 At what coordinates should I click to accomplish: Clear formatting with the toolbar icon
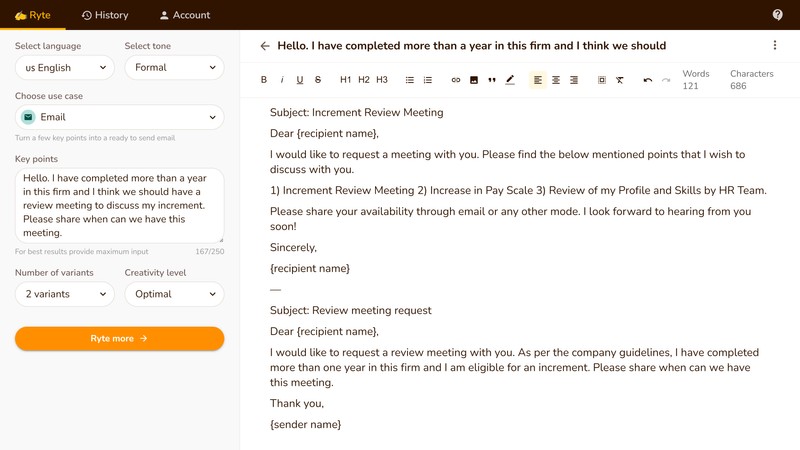(620, 80)
